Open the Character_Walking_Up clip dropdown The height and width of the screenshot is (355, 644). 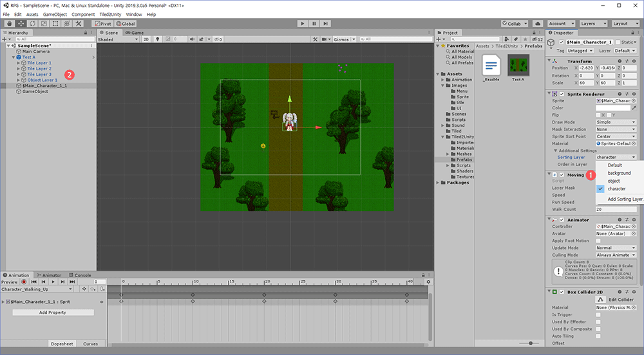click(x=37, y=289)
